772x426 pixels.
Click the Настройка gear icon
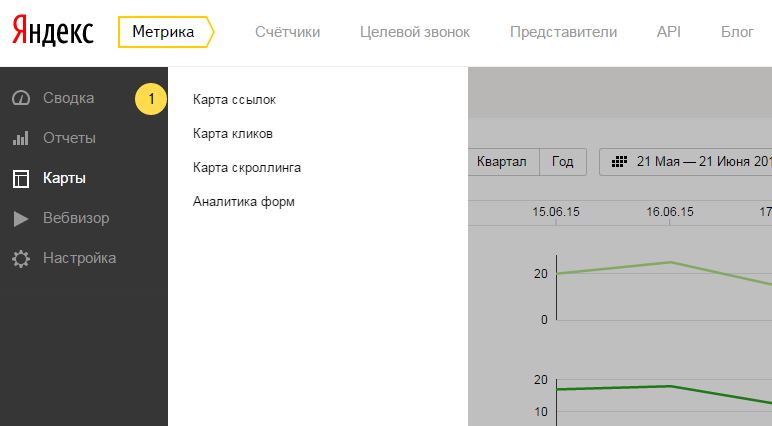(20, 258)
